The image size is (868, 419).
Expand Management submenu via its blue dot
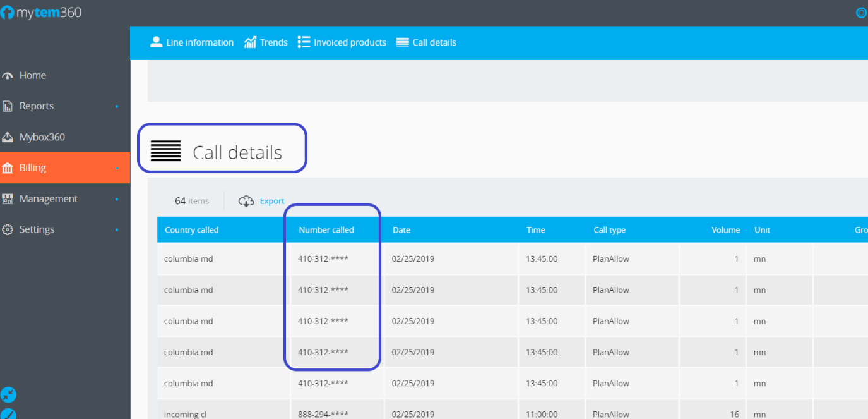117,199
